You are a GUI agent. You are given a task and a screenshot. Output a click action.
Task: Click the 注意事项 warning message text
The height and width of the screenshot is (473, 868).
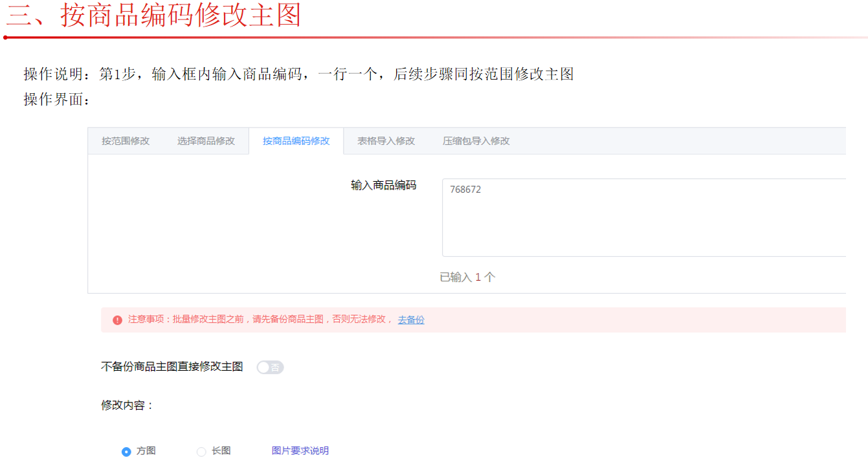pos(260,320)
